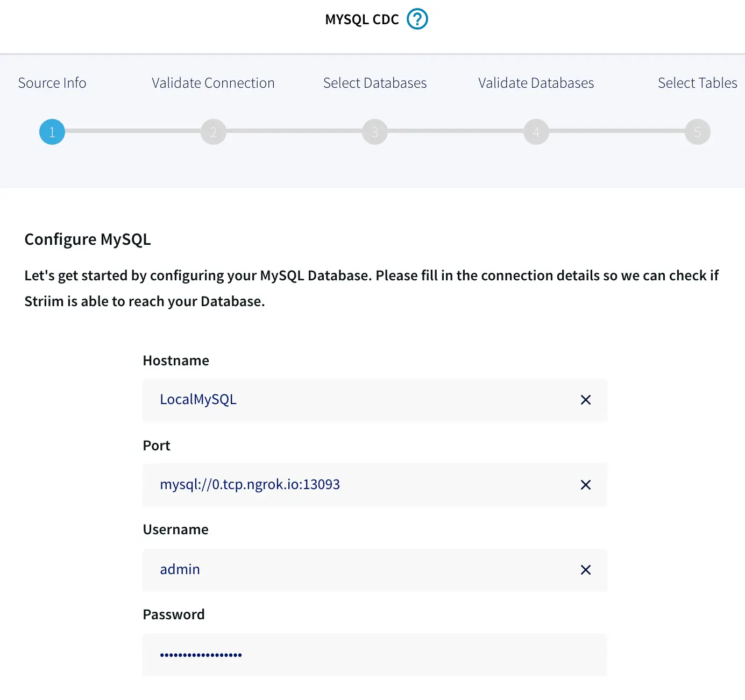Go to Select Tables step label
The image size is (745, 700).
click(697, 83)
